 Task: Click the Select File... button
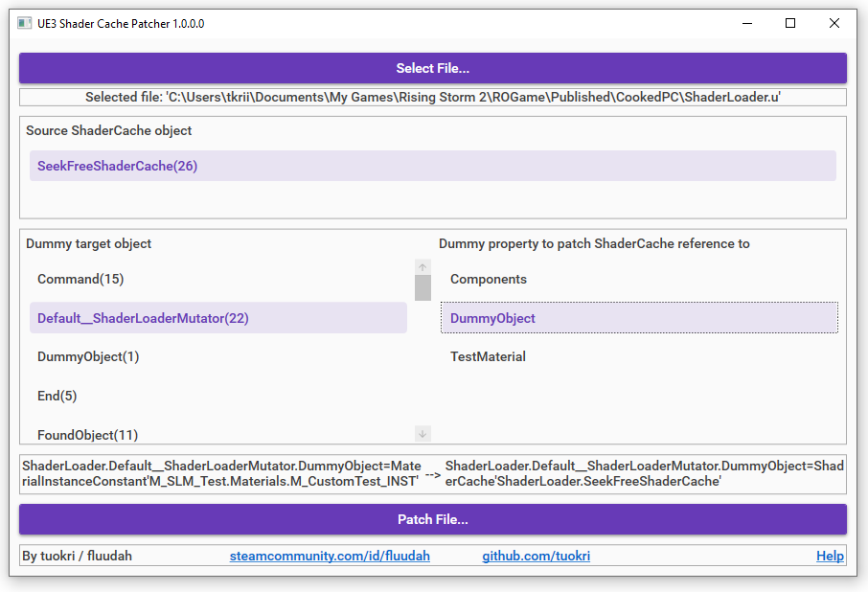pyautogui.click(x=433, y=68)
